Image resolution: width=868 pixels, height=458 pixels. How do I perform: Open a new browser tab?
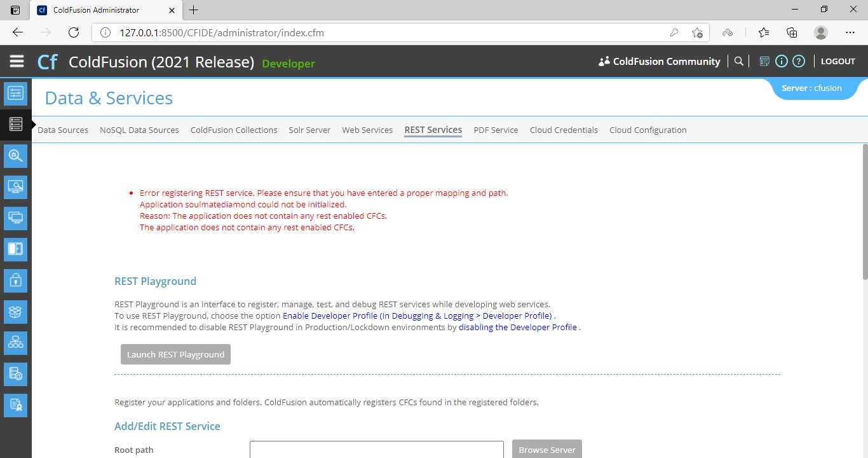tap(194, 10)
